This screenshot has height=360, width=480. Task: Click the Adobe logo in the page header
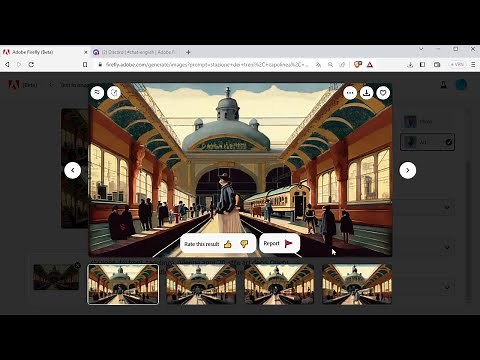(14, 85)
